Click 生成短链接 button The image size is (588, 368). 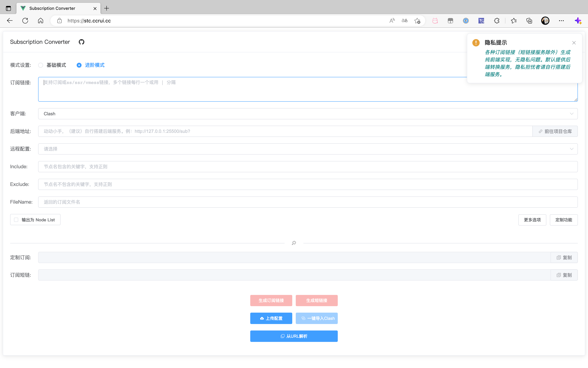(317, 300)
